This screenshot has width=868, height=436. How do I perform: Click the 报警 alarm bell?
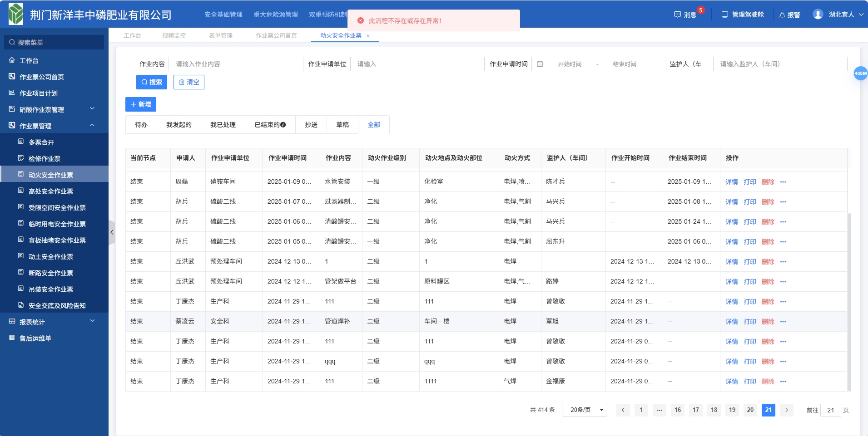pos(790,15)
